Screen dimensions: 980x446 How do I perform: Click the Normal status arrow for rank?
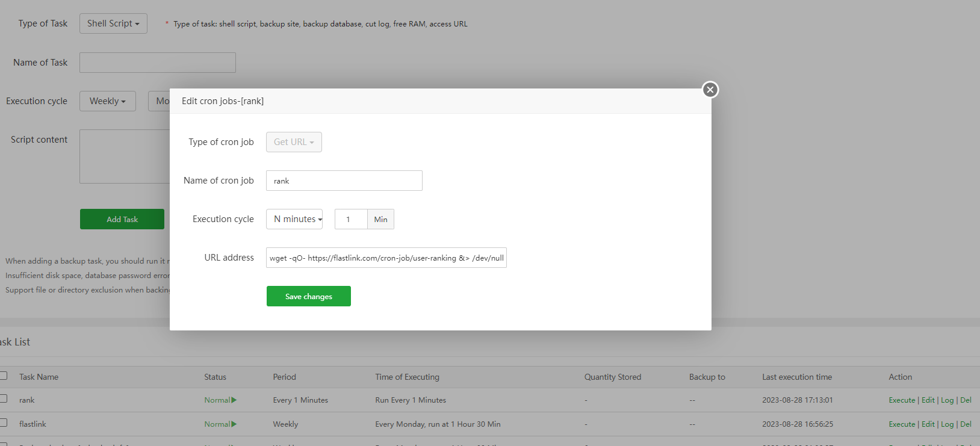(234, 400)
